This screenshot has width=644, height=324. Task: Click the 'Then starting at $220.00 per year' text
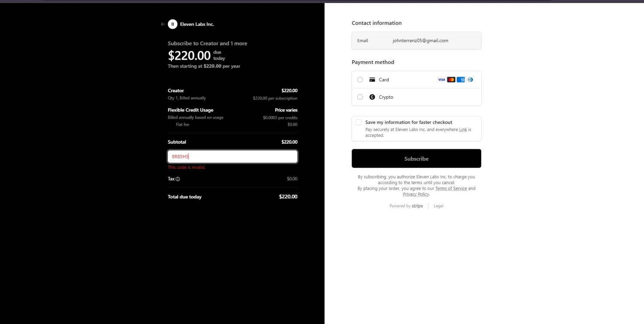click(204, 66)
